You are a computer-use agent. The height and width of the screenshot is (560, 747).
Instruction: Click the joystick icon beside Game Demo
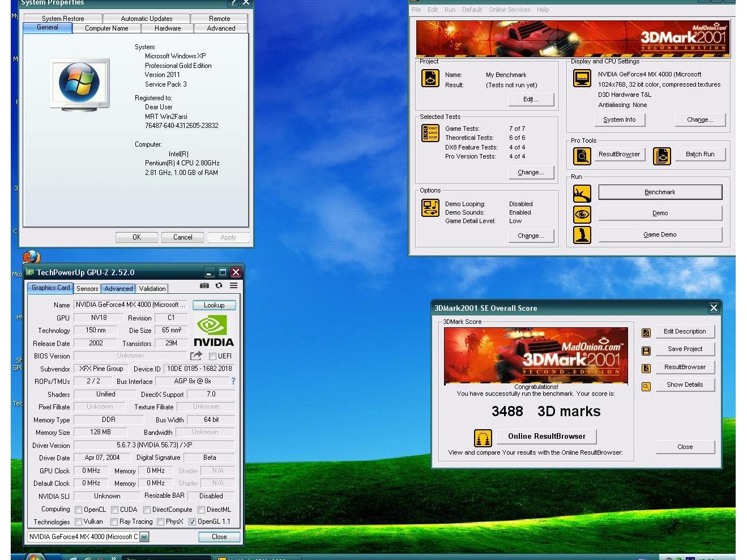582,234
